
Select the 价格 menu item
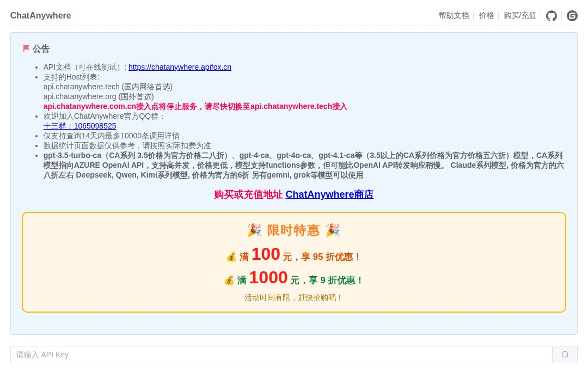pyautogui.click(x=486, y=16)
